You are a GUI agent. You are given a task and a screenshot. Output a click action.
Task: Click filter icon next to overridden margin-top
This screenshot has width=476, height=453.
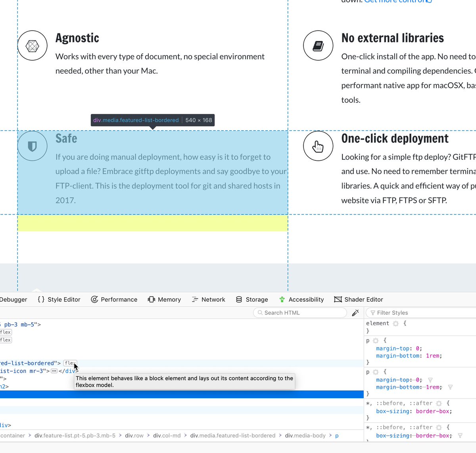click(x=430, y=380)
